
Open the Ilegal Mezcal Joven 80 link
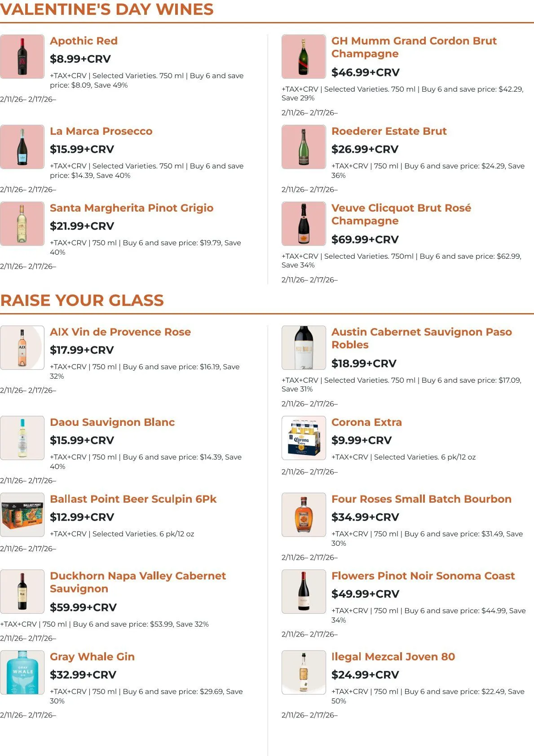393,657
